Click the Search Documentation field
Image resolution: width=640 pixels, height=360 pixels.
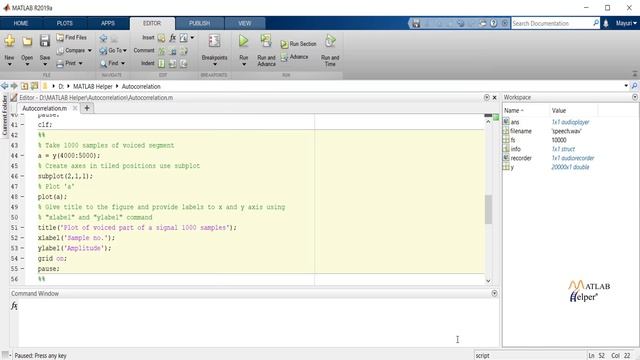[551, 23]
